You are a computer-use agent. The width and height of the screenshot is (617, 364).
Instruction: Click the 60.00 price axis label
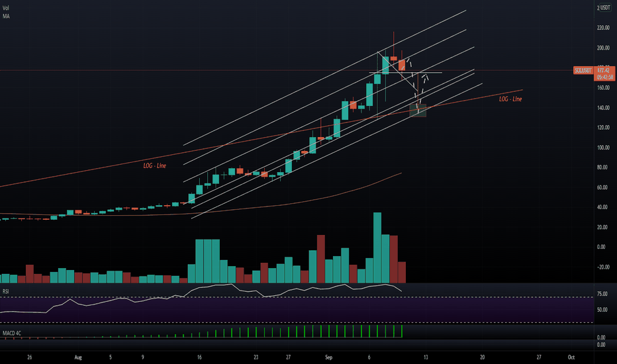(602, 187)
